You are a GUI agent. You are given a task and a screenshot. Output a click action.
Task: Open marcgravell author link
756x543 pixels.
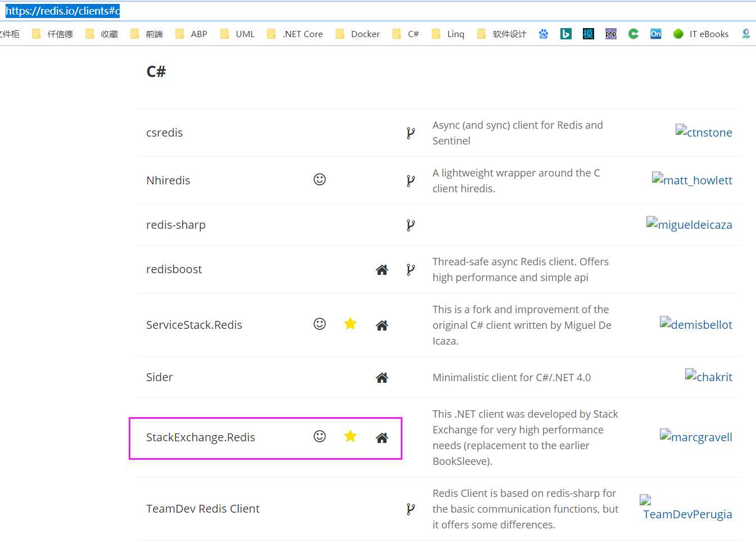coord(696,437)
